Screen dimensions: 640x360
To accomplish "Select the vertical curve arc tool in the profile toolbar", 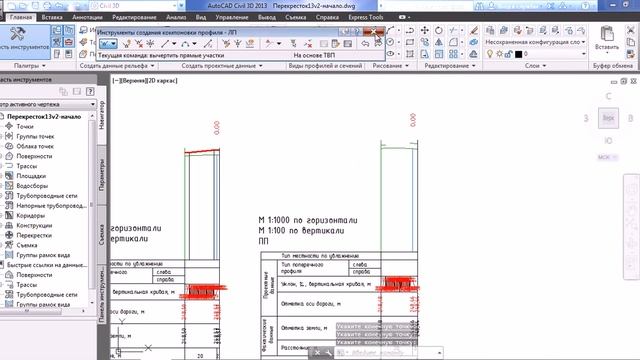I will pos(186,43).
